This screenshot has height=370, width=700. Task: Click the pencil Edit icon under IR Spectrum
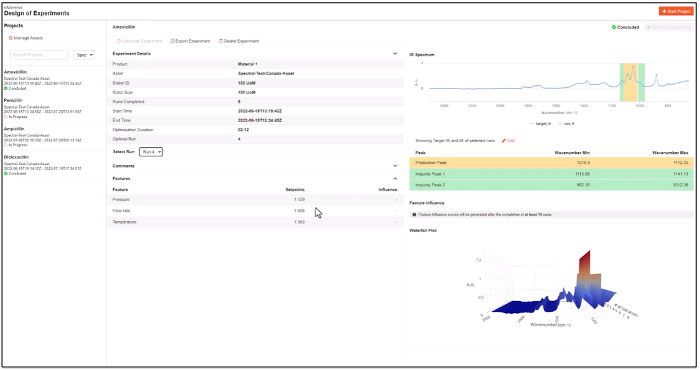(x=504, y=141)
